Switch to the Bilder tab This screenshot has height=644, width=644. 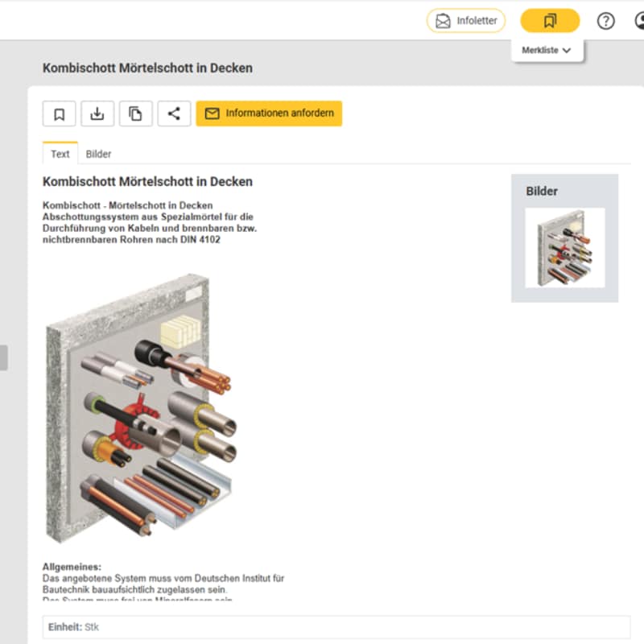click(98, 154)
